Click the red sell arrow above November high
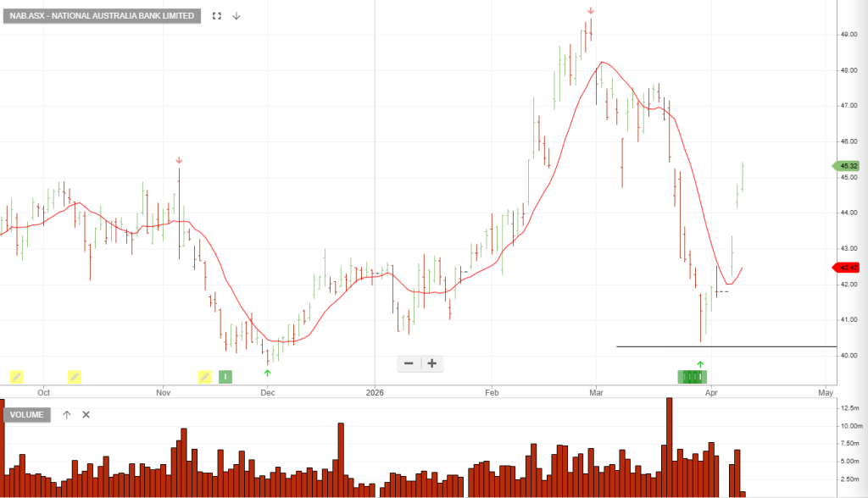The width and height of the screenshot is (868, 498). pyautogui.click(x=179, y=160)
